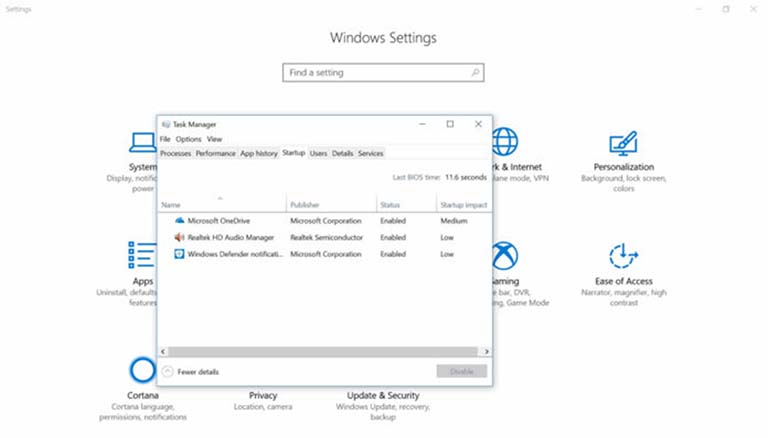Click Microsoft Corporation publisher of Windows Defender
This screenshot has height=438, width=768.
(326, 254)
